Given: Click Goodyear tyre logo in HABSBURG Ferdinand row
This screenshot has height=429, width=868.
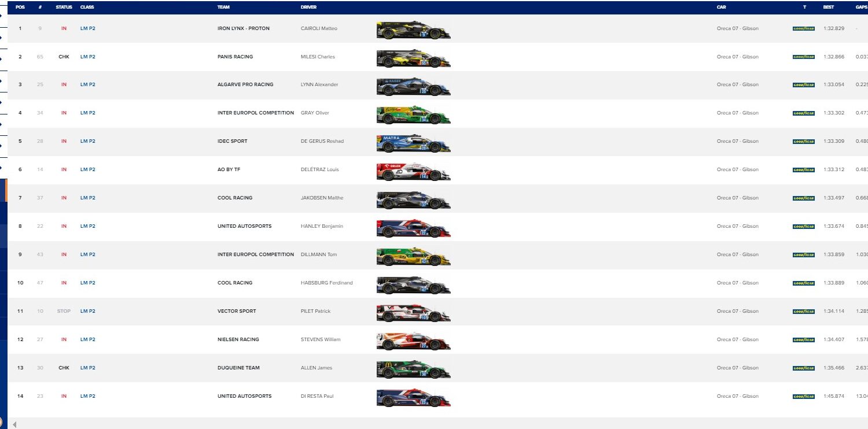Looking at the screenshot, I should (x=803, y=283).
